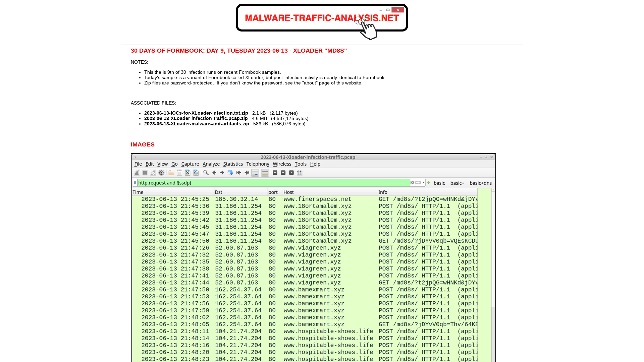Download 2023-06-13-XLoader-malware-and-artifacts.zip
This screenshot has height=362, width=644.
click(197, 124)
